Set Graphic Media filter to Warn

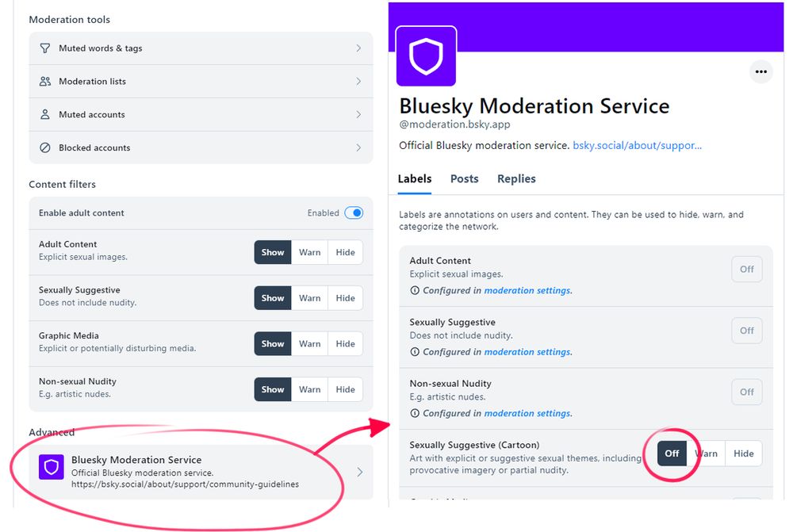pos(309,344)
